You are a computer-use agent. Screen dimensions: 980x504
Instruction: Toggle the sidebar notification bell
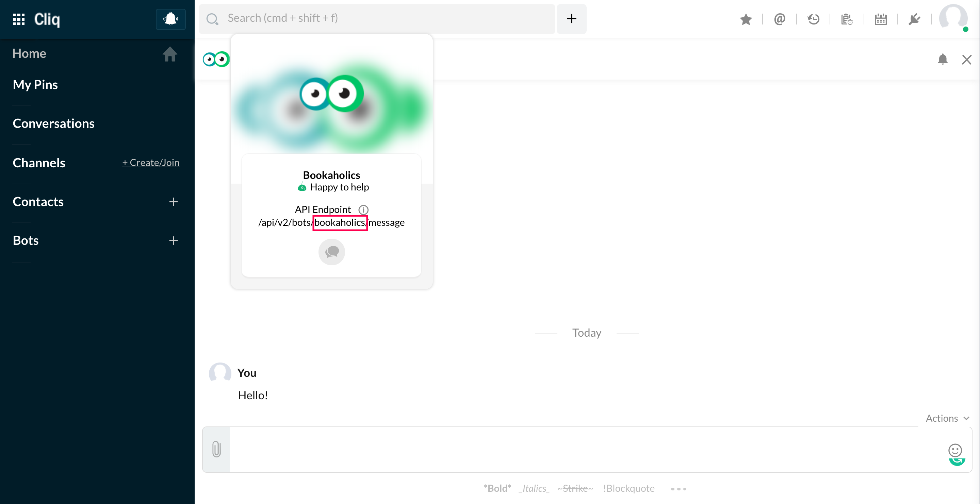tap(170, 19)
